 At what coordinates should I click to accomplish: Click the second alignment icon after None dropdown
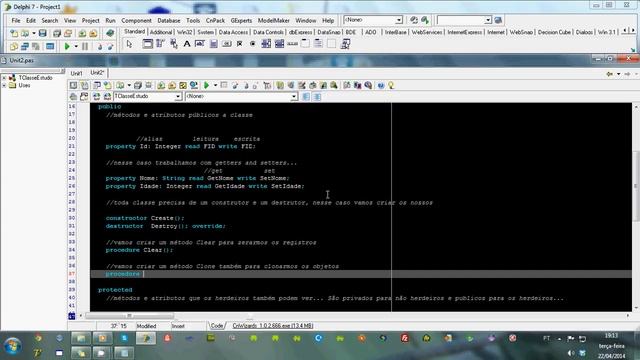pos(317,96)
